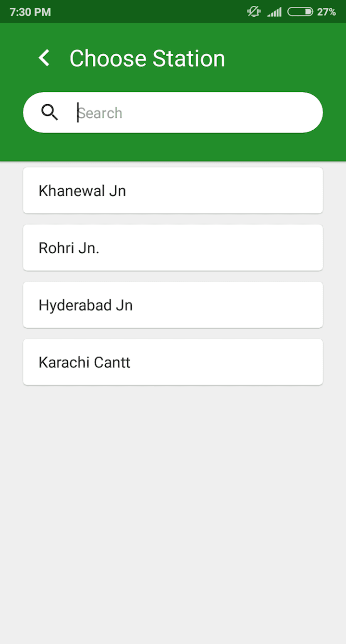The width and height of the screenshot is (346, 644).
Task: Tap the signal strength bars icon
Action: (x=274, y=12)
